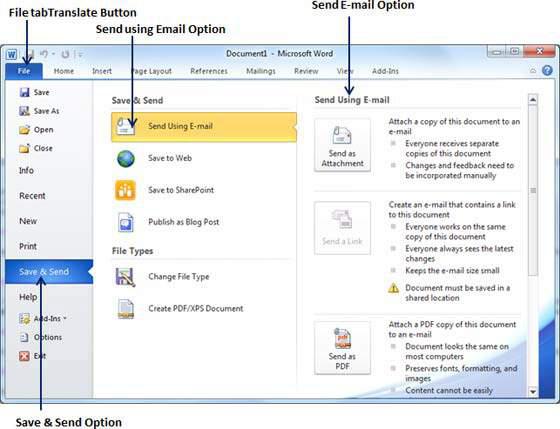Choose the Save to SharePoint text option
This screenshot has height=429, width=560.
(181, 190)
